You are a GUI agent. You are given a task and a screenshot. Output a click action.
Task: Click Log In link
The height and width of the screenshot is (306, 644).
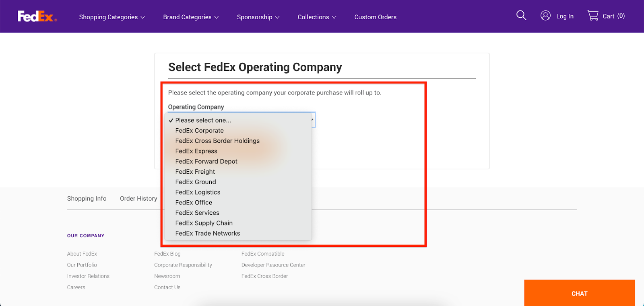pyautogui.click(x=565, y=16)
